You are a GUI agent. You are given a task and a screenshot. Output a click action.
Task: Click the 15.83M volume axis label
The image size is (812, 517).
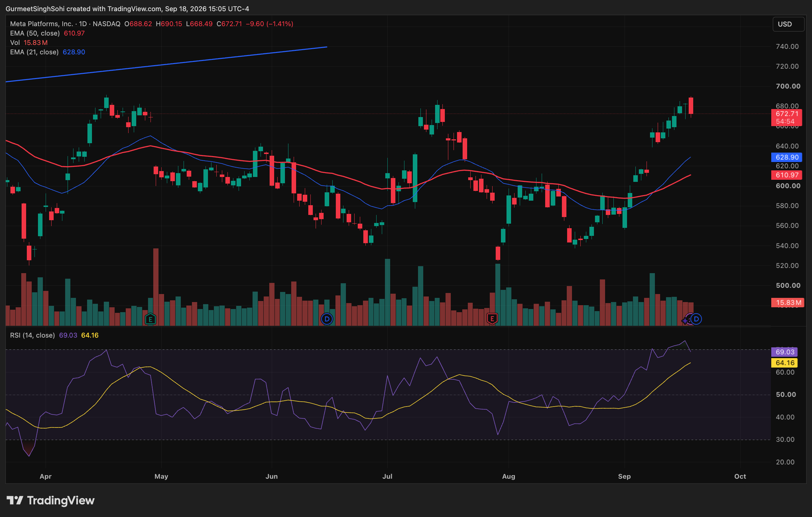[x=787, y=302]
